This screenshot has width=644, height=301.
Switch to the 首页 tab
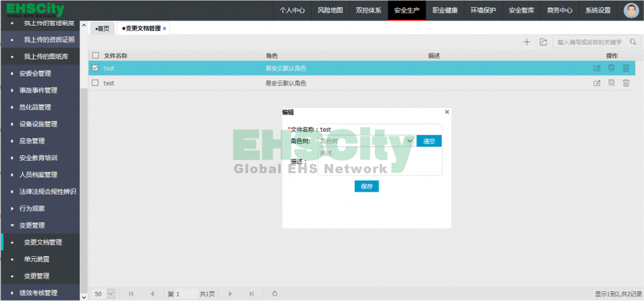tap(102, 29)
